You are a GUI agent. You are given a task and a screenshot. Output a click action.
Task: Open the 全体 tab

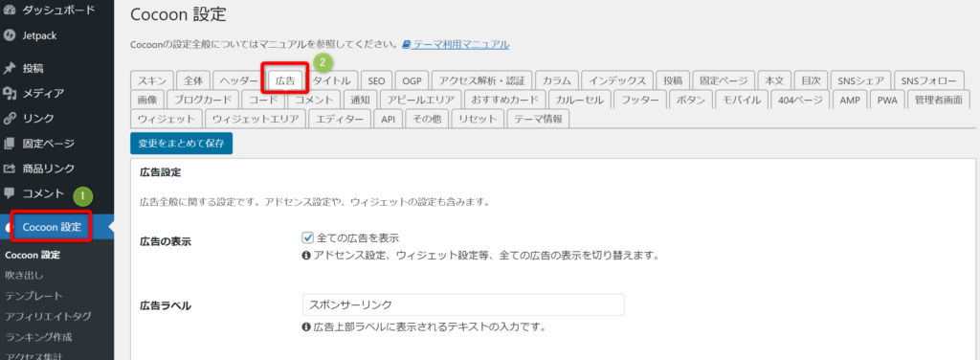click(x=193, y=80)
